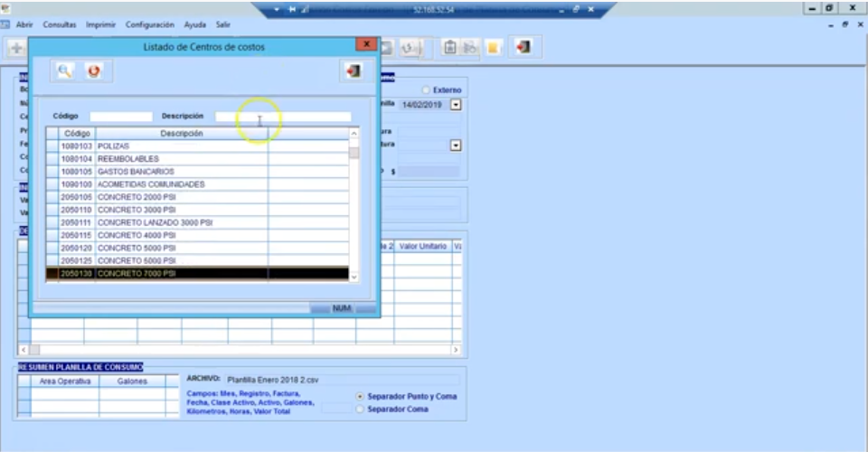This screenshot has width=868, height=452.
Task: Click the detail grid horizontal scroll right arrow
Action: [x=456, y=350]
